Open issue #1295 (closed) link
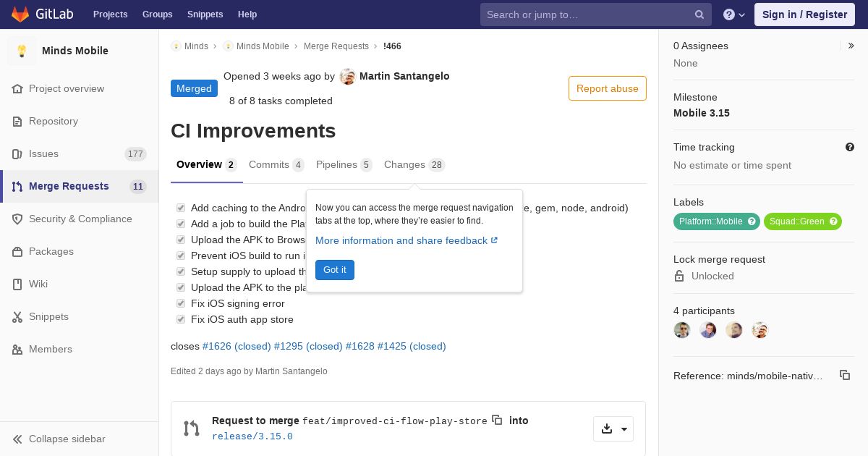 308,346
